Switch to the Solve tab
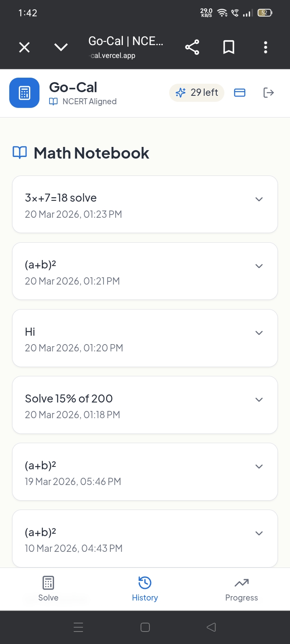The width and height of the screenshot is (290, 644). pos(48,588)
